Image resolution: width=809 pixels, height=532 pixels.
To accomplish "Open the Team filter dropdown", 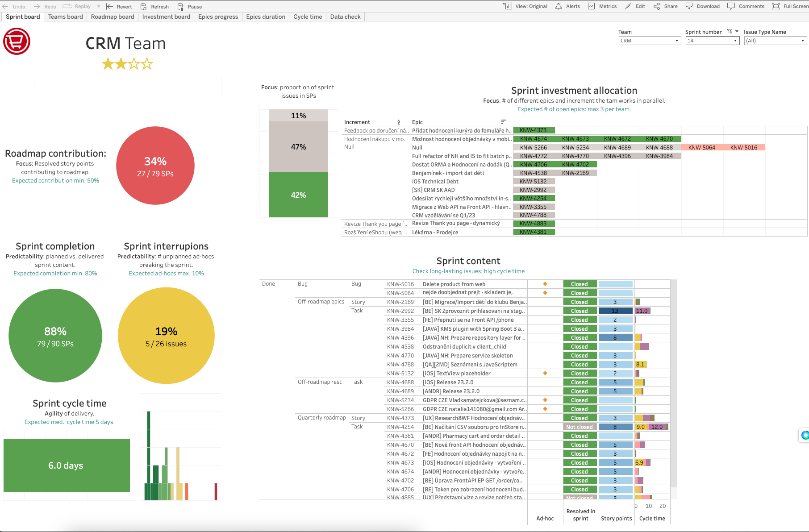I will pos(650,41).
